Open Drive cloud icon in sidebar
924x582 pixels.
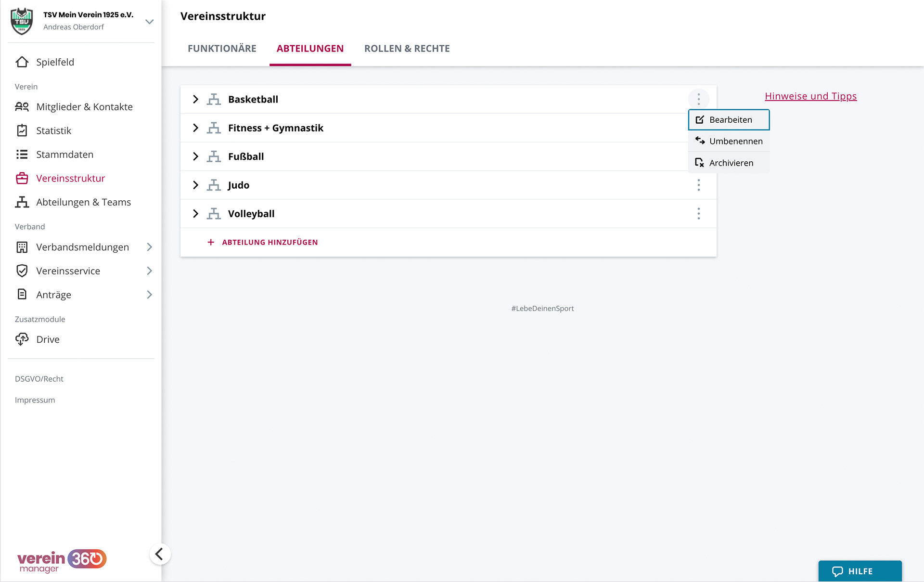[22, 339]
